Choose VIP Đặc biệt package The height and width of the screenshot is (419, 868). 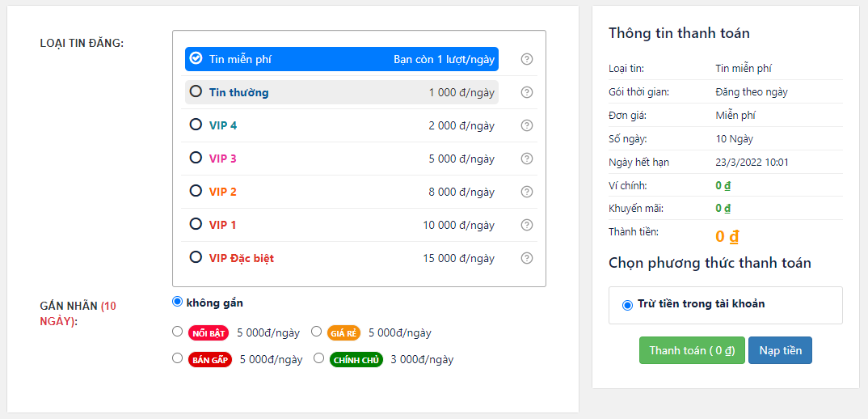coord(196,257)
